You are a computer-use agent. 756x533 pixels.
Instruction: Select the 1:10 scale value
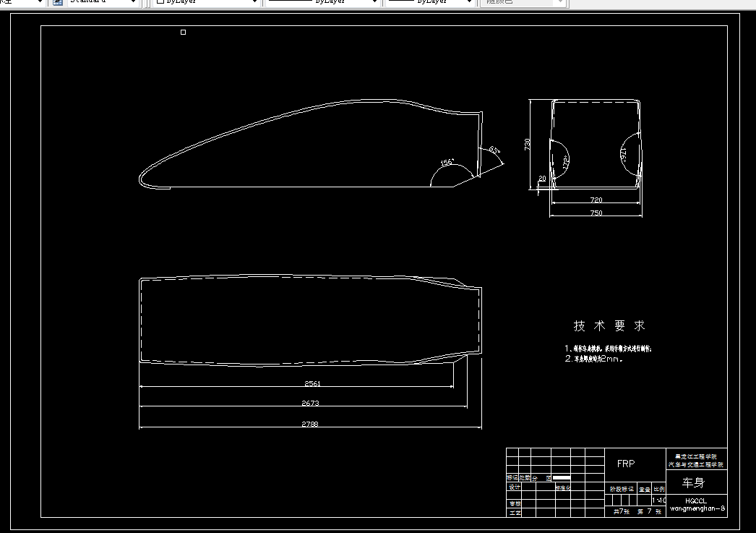point(659,500)
